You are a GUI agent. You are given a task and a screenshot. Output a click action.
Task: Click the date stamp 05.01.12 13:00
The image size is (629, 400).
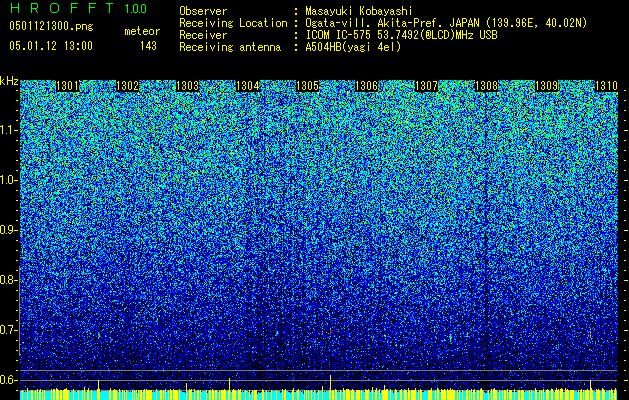[51, 45]
